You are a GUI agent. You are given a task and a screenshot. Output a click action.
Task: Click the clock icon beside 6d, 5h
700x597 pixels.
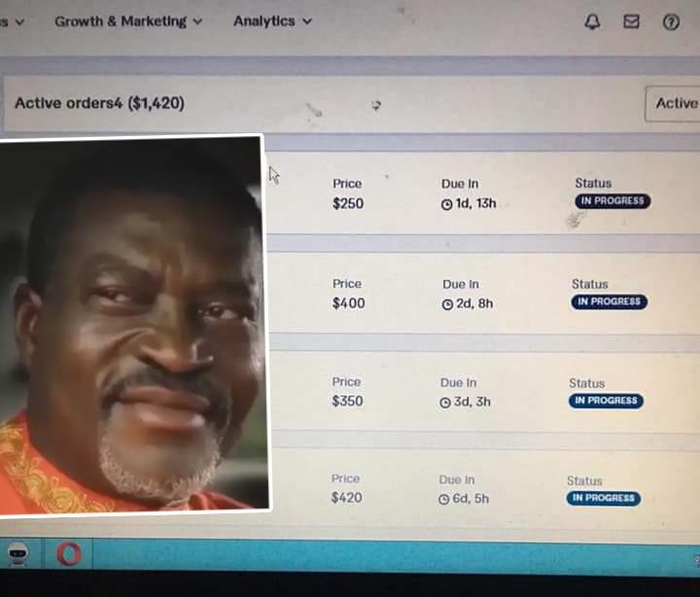[x=443, y=499]
